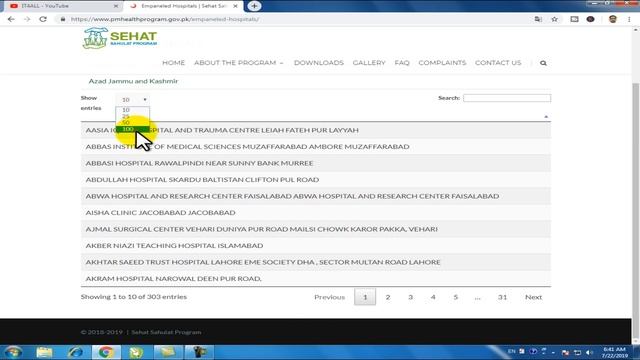The width and height of the screenshot is (640, 360).
Task: Open the Chrome three-dot menu
Action: 629,19
